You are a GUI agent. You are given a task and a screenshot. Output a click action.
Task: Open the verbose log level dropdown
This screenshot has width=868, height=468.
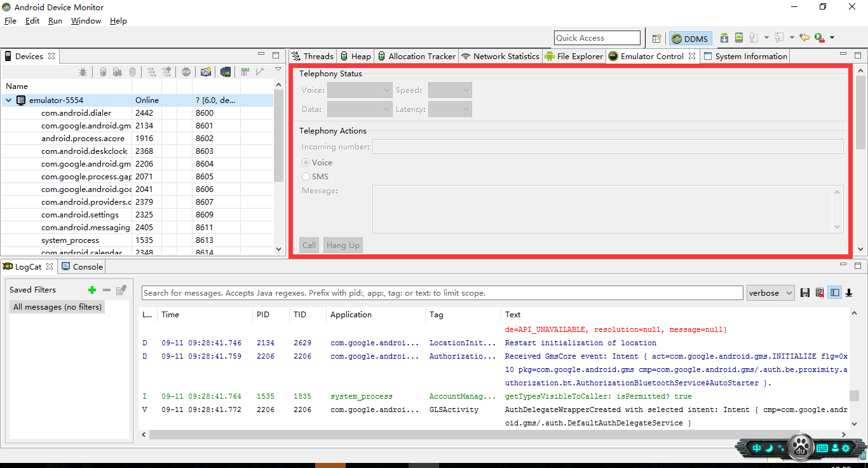coord(771,292)
